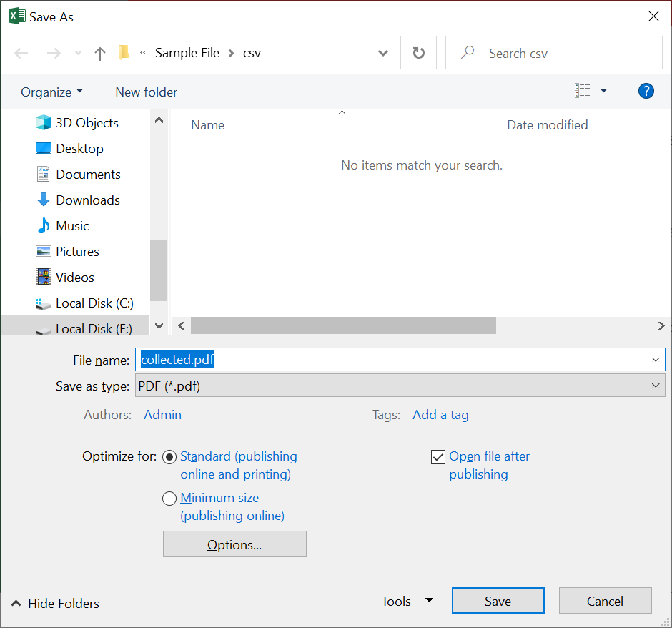Open the PDF Options dialog
The image size is (672, 628).
234,544
